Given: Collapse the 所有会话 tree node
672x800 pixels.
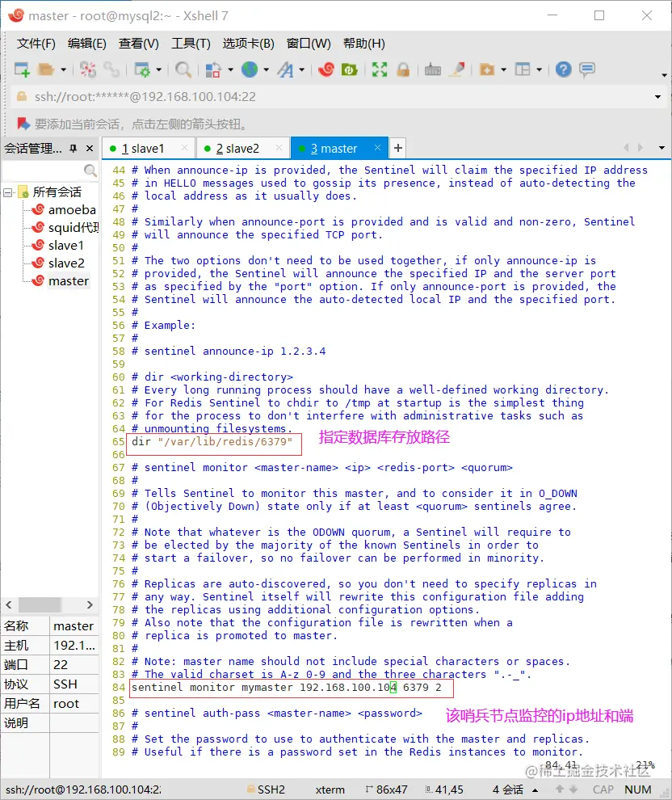Looking at the screenshot, I should 7,193.
